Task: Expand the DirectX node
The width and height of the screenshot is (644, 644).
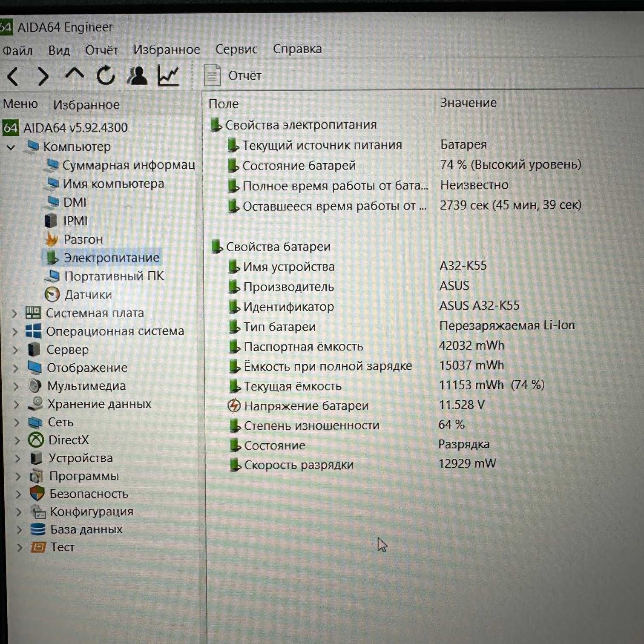Action: [17, 440]
